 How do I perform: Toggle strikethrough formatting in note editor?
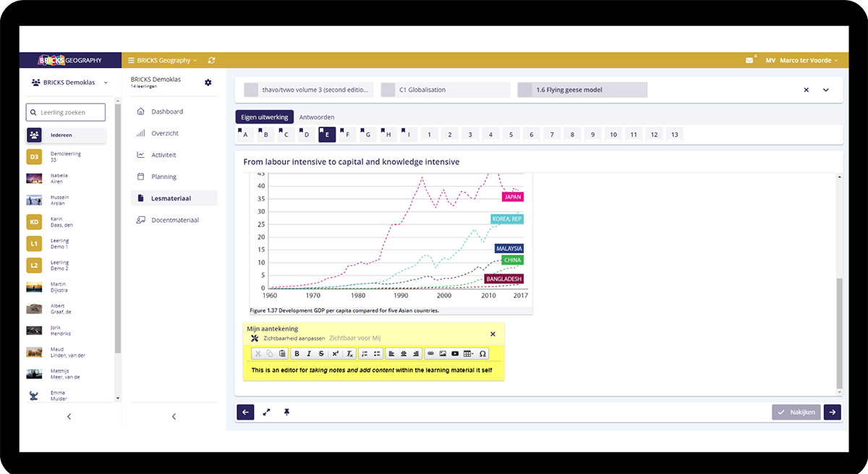tap(321, 354)
